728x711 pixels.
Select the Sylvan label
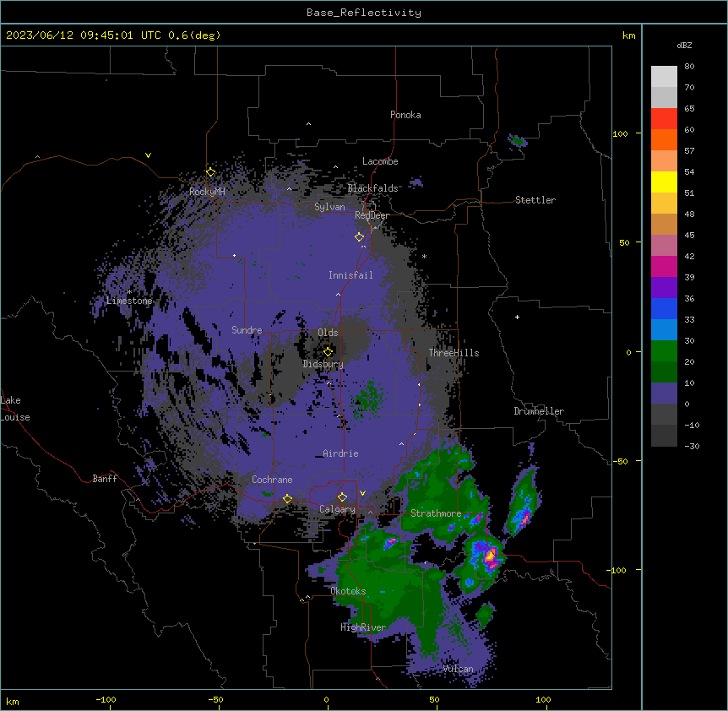pos(329,207)
